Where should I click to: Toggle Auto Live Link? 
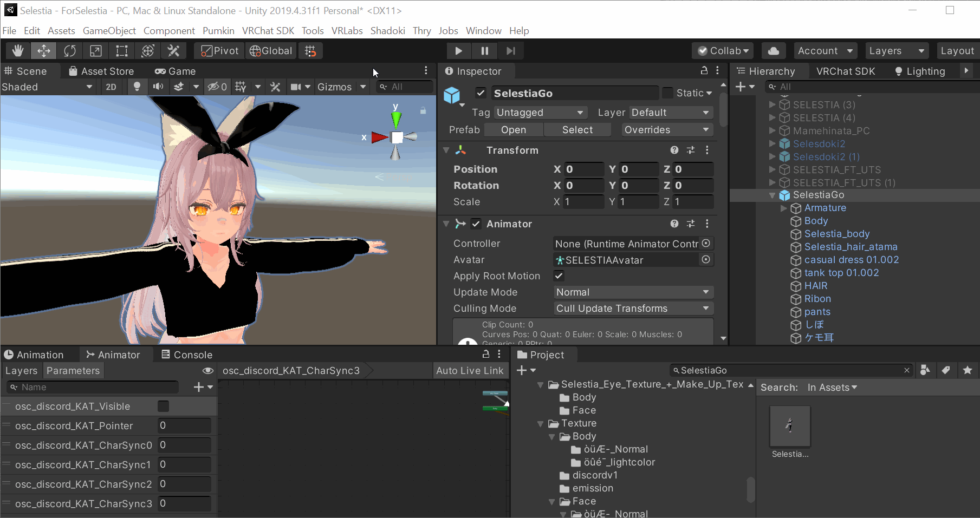[x=470, y=371]
